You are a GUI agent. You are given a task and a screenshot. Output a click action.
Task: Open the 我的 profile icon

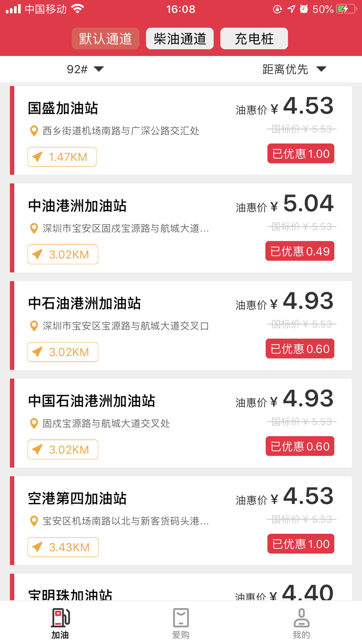click(x=301, y=617)
